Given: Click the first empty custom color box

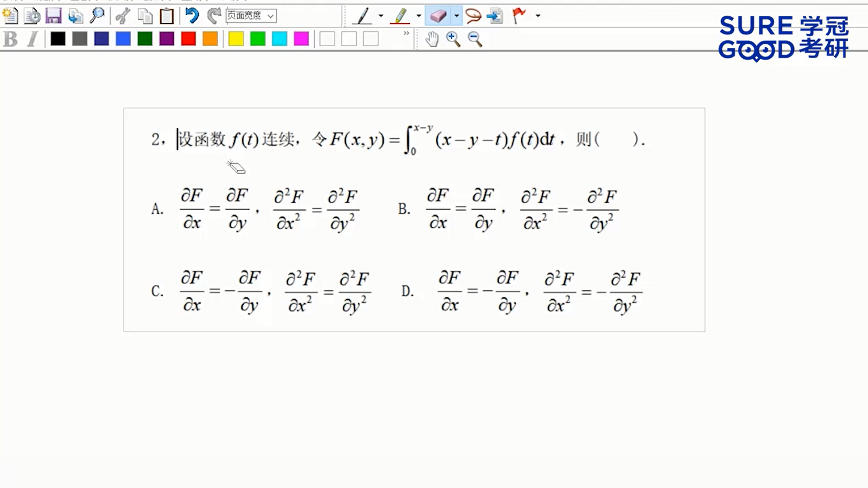Looking at the screenshot, I should (x=328, y=39).
